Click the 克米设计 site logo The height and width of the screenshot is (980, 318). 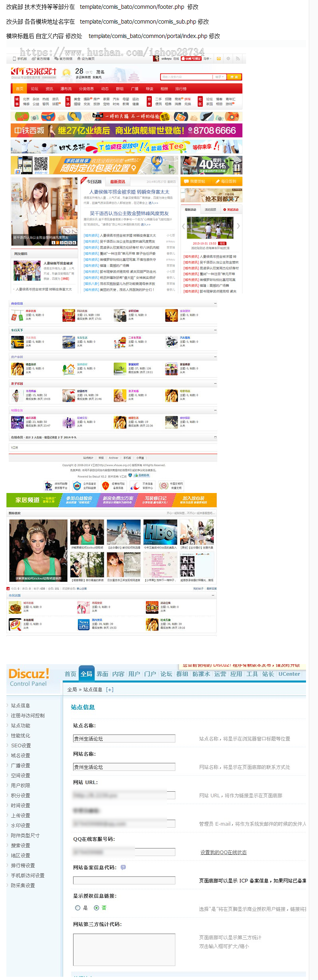[x=34, y=73]
